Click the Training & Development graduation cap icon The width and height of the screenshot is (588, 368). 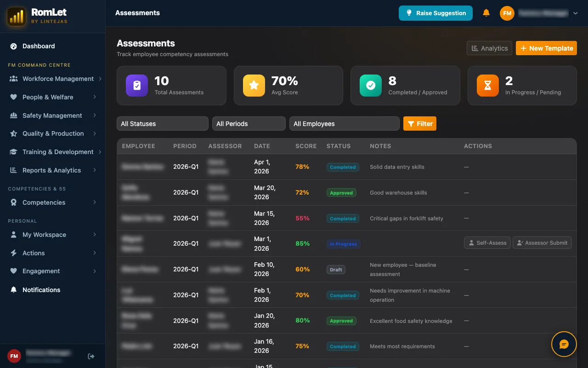tap(13, 152)
